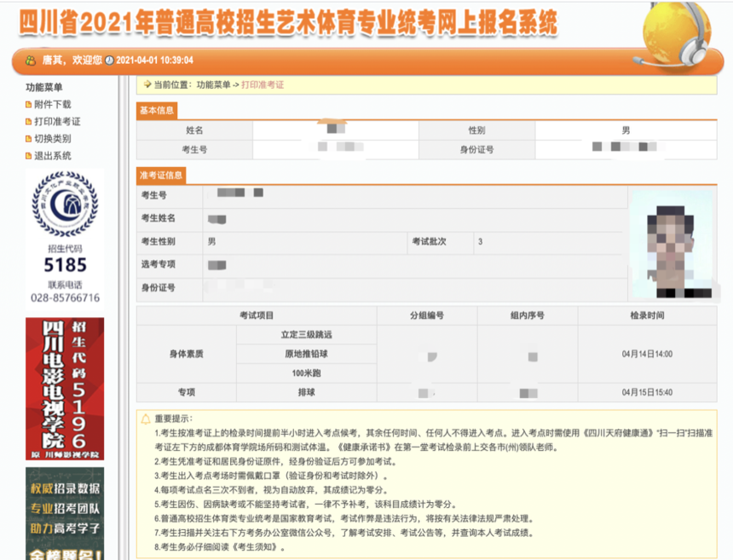733x560 pixels.
Task: Click the 排球 exam item
Action: tap(306, 392)
